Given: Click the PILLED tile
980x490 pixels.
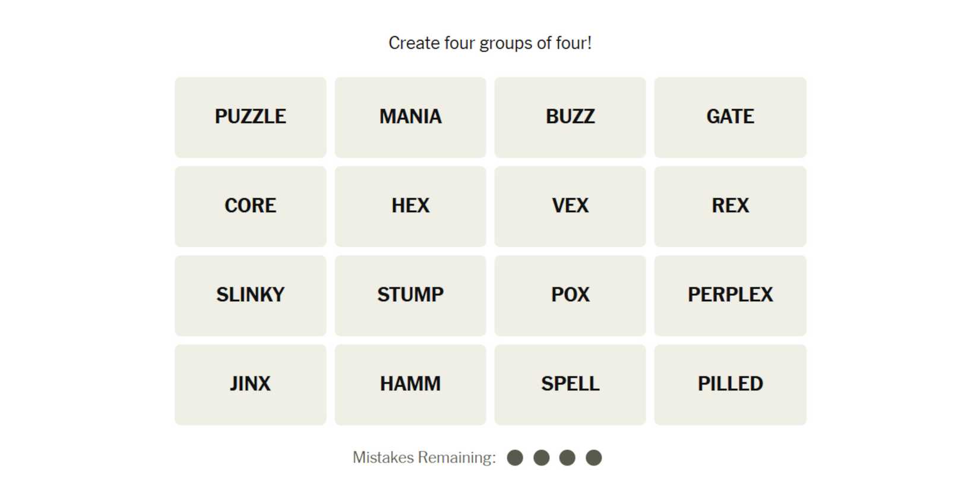Looking at the screenshot, I should coord(730,384).
